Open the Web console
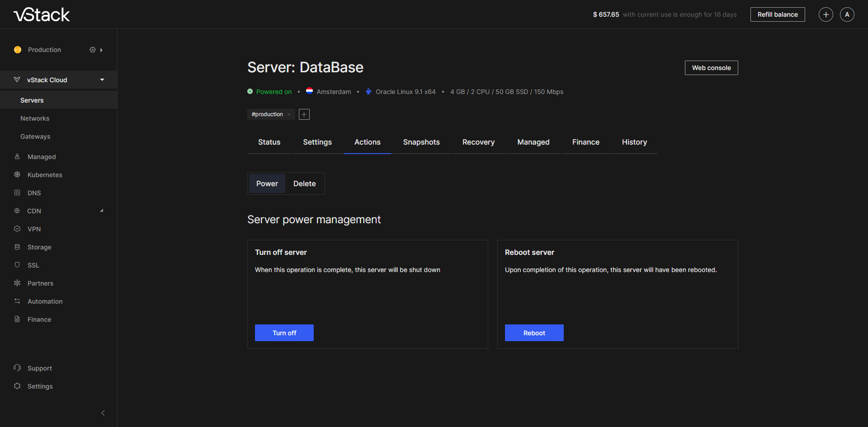The image size is (868, 427). [x=712, y=68]
